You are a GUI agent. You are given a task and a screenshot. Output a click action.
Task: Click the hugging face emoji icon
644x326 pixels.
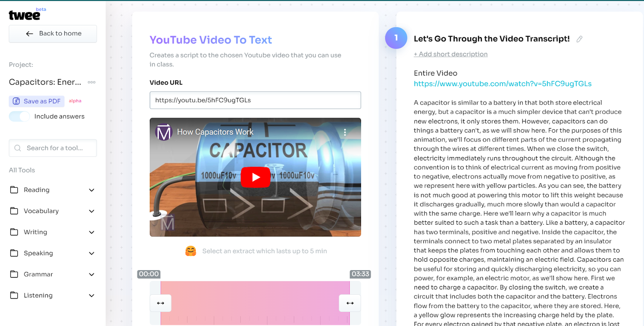190,251
